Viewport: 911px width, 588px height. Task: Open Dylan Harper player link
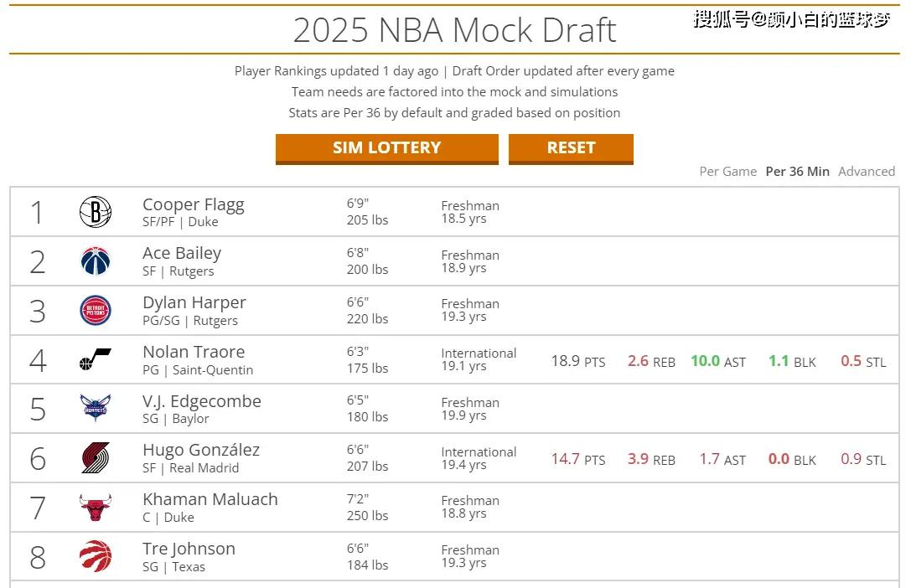(x=194, y=303)
